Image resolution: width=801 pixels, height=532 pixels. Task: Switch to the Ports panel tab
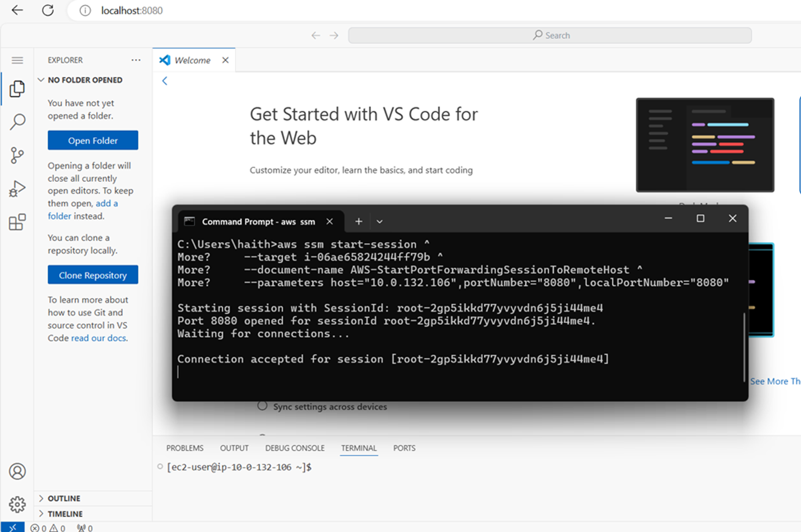[x=404, y=448]
